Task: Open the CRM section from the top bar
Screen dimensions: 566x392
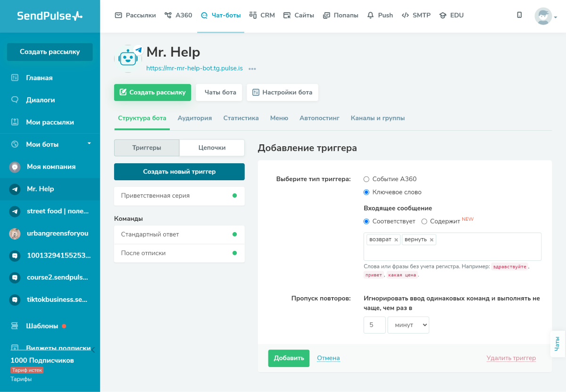Action: (x=262, y=15)
